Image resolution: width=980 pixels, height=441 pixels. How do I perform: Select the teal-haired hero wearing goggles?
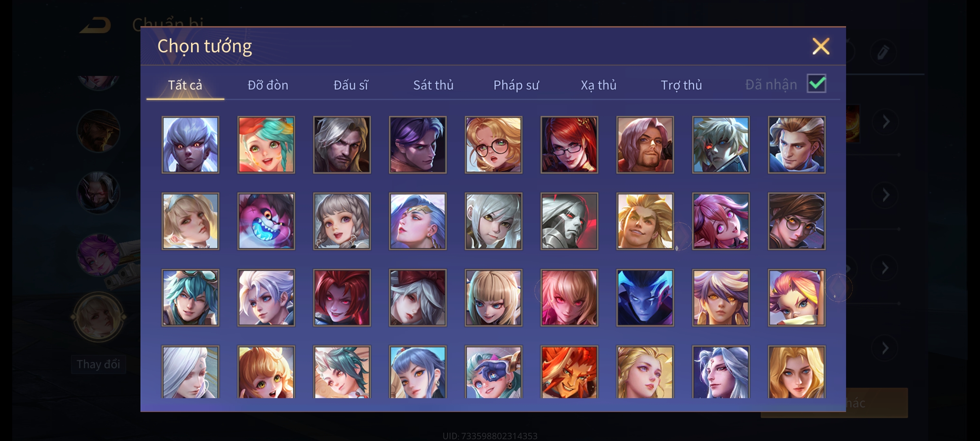(190, 298)
